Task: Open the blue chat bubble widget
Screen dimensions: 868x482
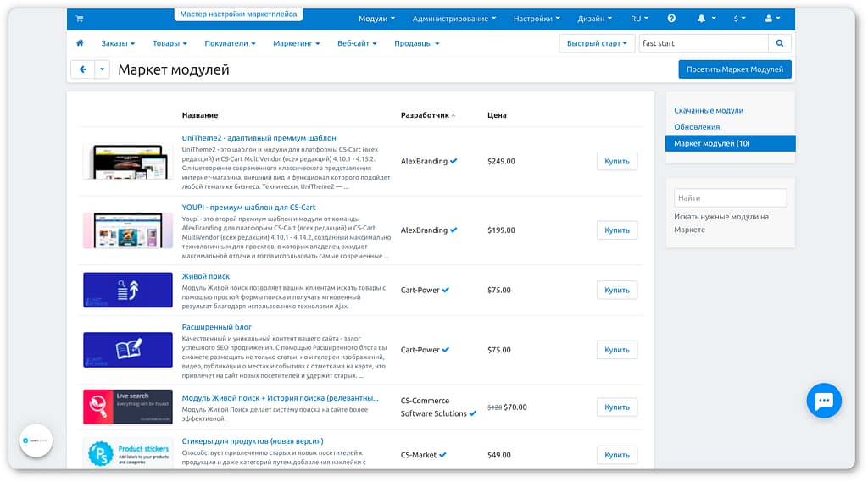Action: tap(823, 402)
